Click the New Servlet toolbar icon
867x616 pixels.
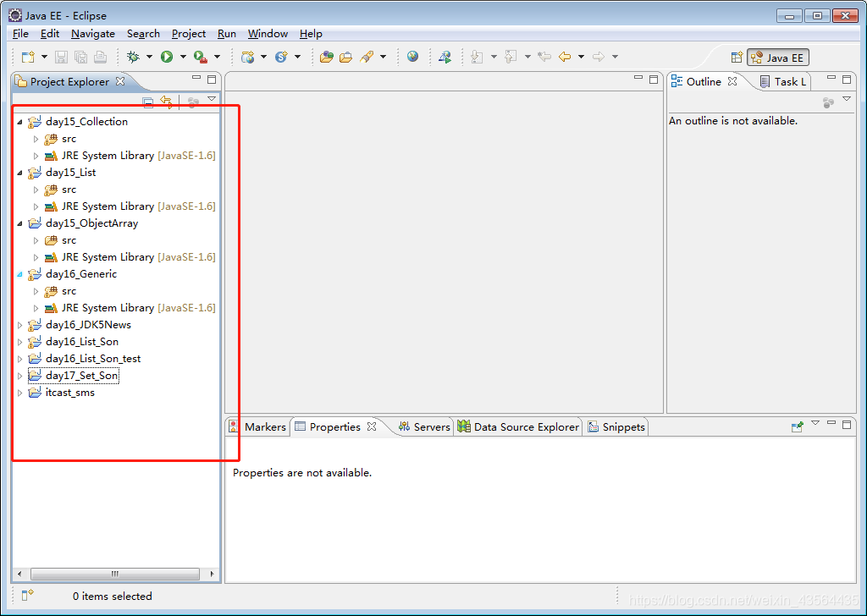click(281, 57)
